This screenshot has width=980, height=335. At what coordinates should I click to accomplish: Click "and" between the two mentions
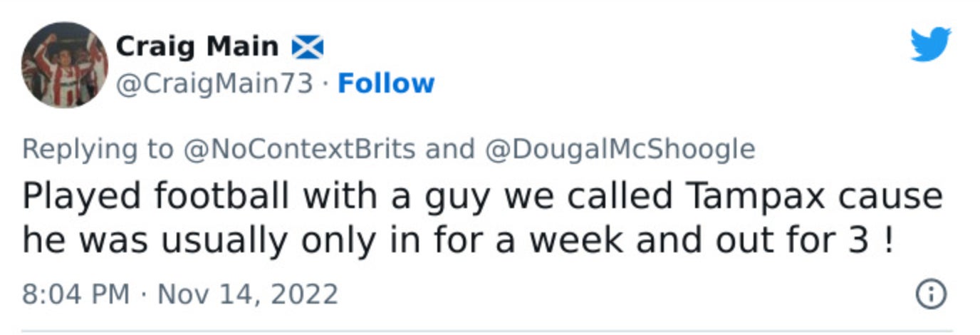click(x=449, y=149)
